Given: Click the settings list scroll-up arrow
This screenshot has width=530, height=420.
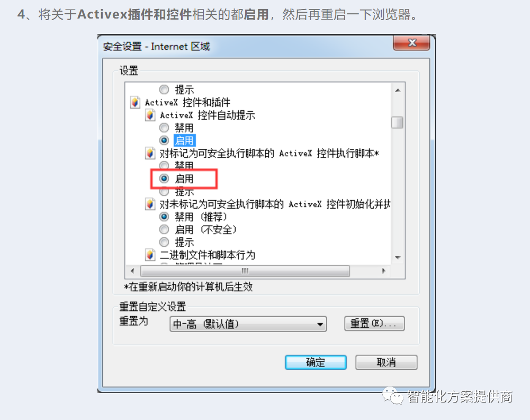Looking at the screenshot, I should coord(398,90).
